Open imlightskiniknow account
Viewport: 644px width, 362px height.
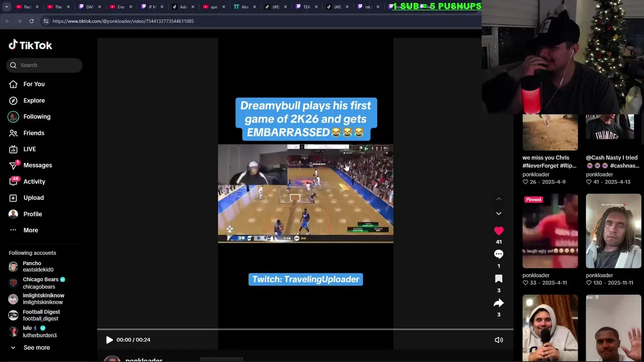[x=43, y=299]
